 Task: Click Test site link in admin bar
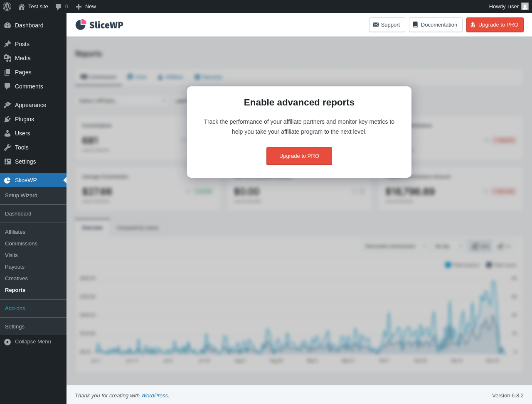point(33,7)
